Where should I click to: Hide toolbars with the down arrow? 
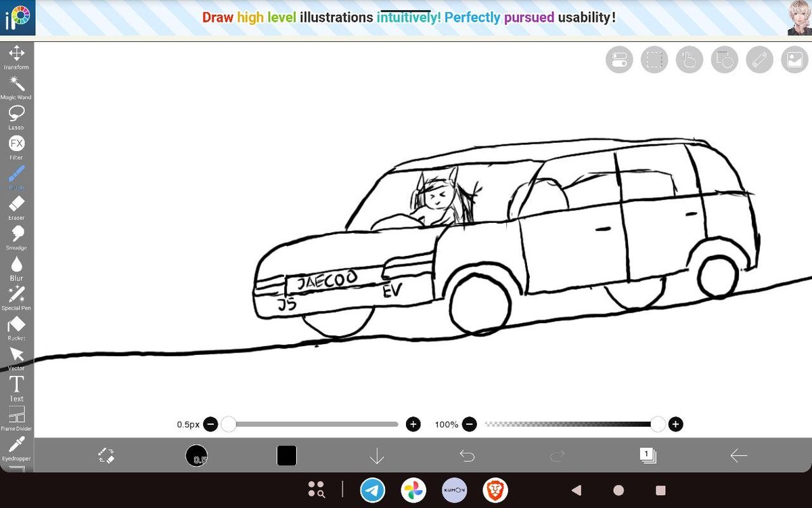click(377, 456)
